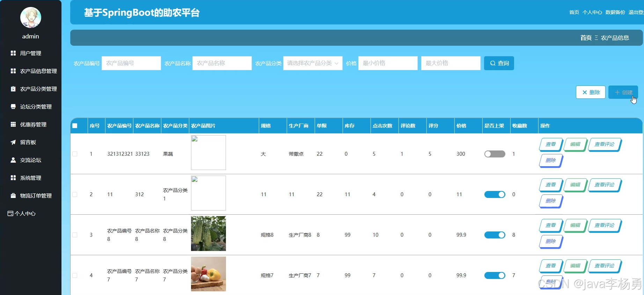Click 查看 button in row 2
Image resolution: width=644 pixels, height=295 pixels.
point(551,185)
